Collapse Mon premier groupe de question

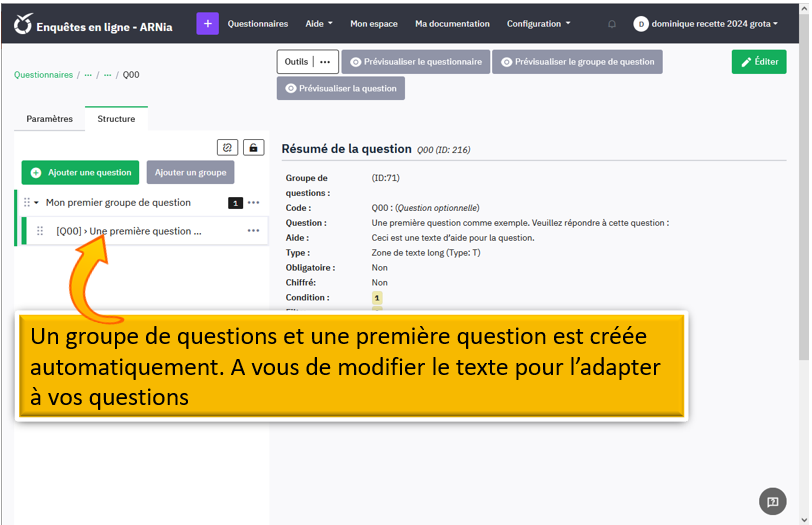37,203
